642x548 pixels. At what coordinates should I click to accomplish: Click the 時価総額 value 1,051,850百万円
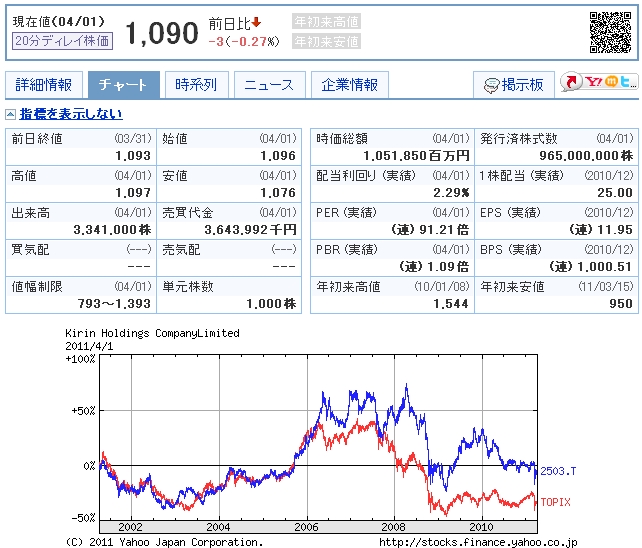pos(416,156)
